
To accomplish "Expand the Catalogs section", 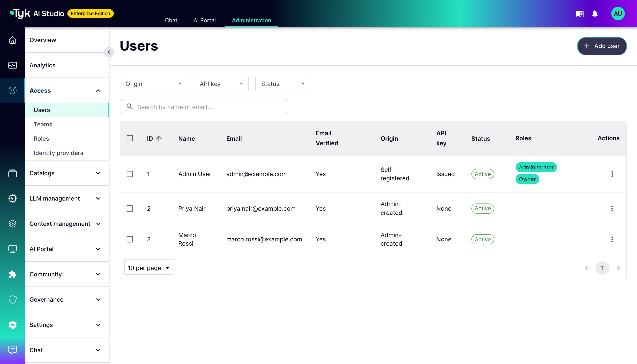I will coord(98,173).
